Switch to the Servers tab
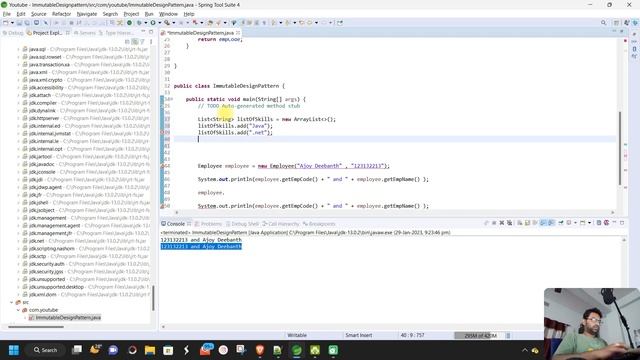 click(x=84, y=33)
